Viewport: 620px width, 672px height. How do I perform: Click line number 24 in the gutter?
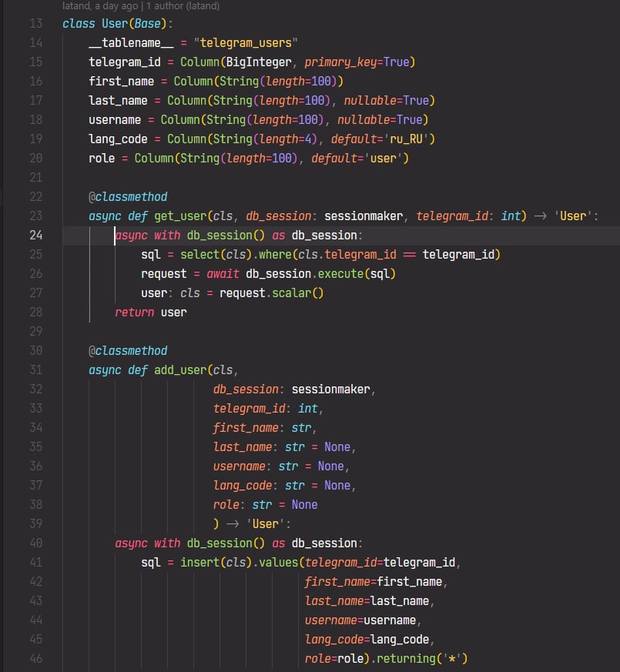coord(36,236)
